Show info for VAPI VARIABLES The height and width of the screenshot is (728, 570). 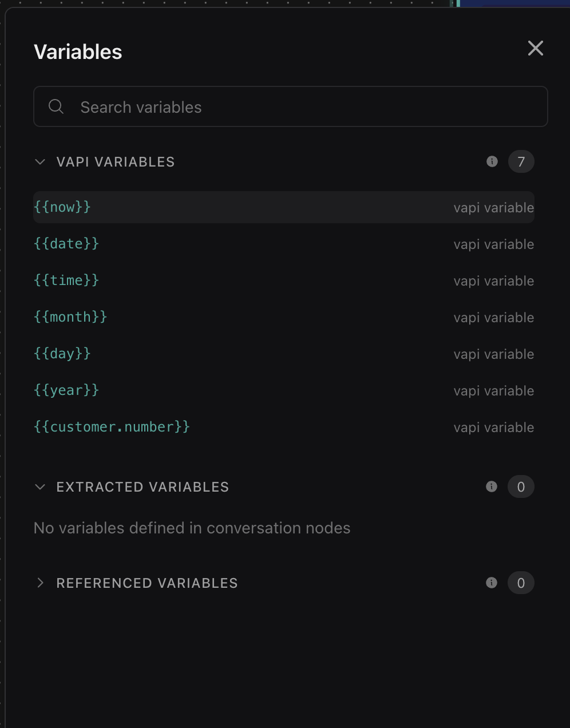492,161
